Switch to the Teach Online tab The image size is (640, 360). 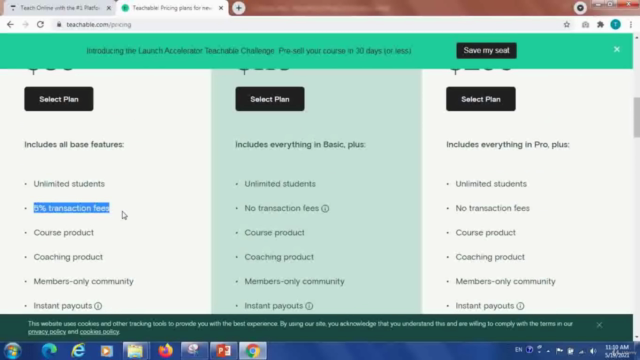pos(59,8)
